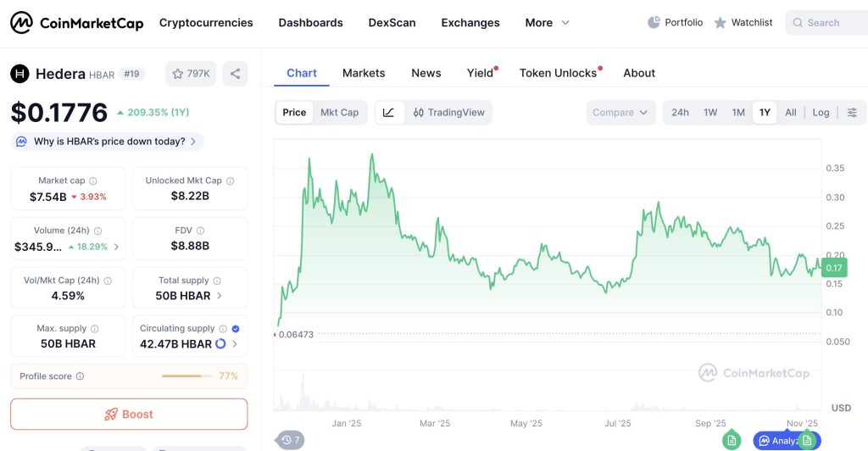Click the CoinMarketCap logo
This screenshot has width=868, height=451.
point(77,23)
